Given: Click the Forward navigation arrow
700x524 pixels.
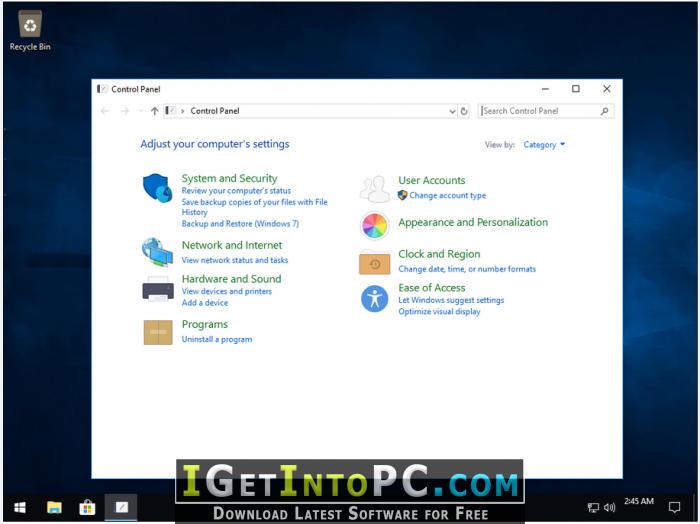Looking at the screenshot, I should [x=125, y=111].
